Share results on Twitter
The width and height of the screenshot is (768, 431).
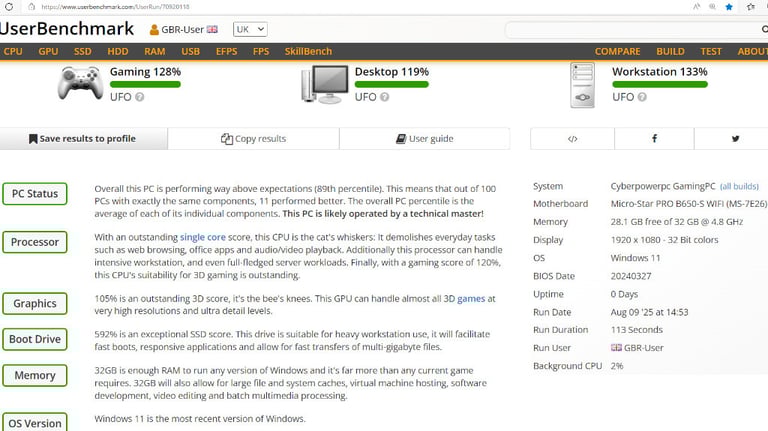[735, 139]
